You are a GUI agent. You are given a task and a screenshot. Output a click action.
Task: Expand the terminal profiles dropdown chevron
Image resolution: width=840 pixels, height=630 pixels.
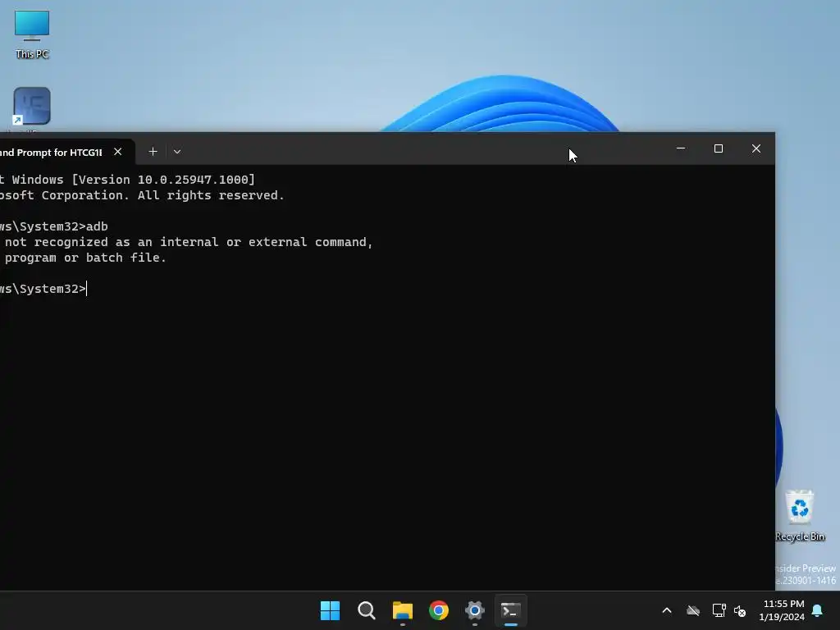pyautogui.click(x=177, y=152)
